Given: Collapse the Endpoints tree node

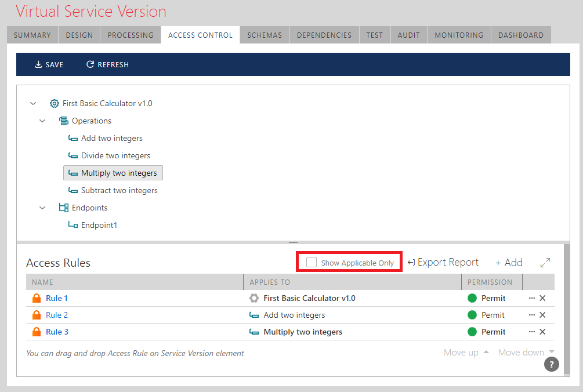Looking at the screenshot, I should tap(42, 208).
